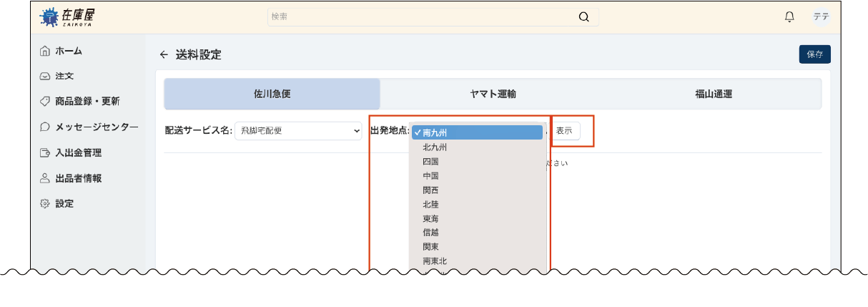This screenshot has height=307, width=868.
Task: Open 注文 in the sidebar
Action: (x=64, y=76)
